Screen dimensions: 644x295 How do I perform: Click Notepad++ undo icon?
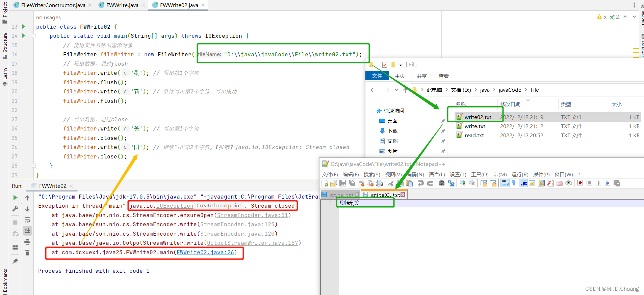[421, 183]
